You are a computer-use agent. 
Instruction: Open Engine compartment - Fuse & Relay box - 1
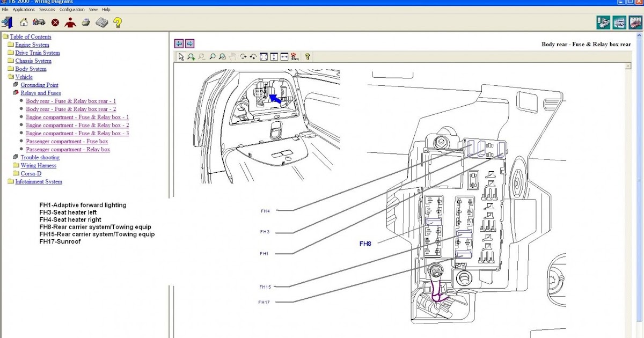tap(77, 117)
